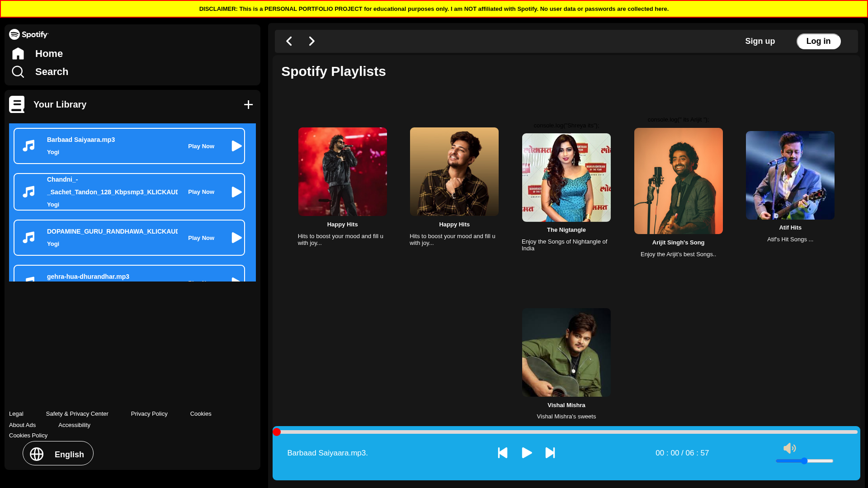Image resolution: width=868 pixels, height=488 pixels.
Task: Select Home in the navigation
Action: pos(49,54)
